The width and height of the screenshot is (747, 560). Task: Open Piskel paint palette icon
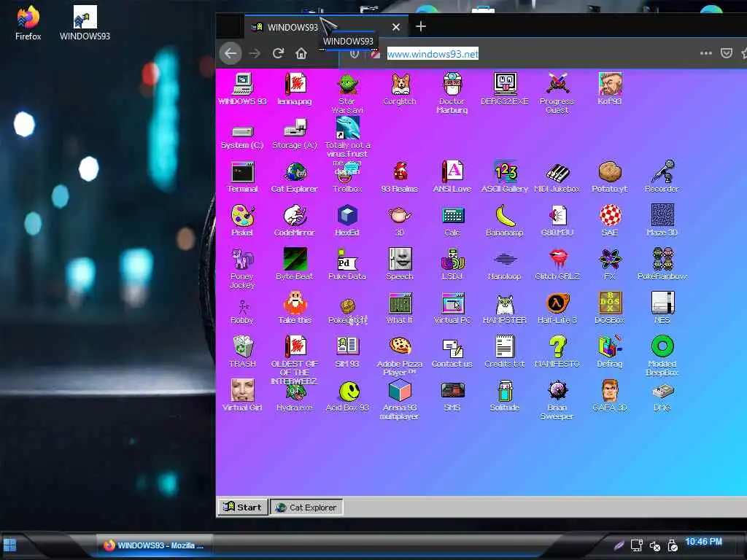(x=242, y=216)
